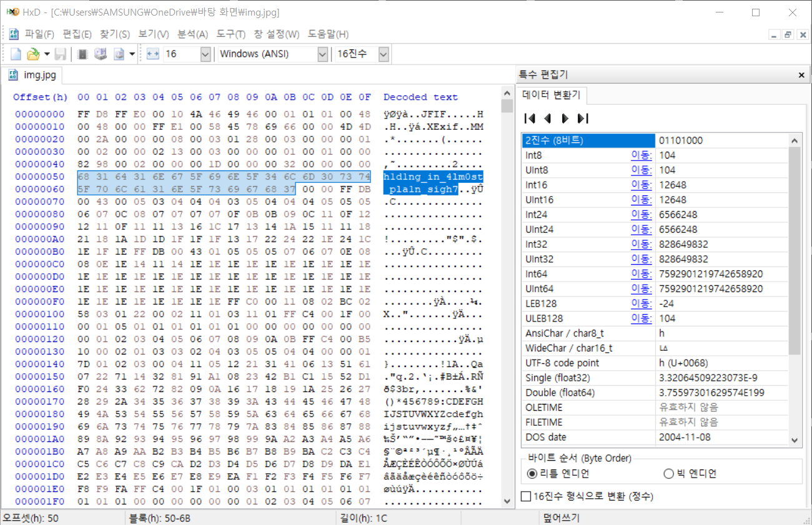Image resolution: width=812 pixels, height=525 pixels.
Task: Click 이동 link for Int24
Action: (641, 215)
